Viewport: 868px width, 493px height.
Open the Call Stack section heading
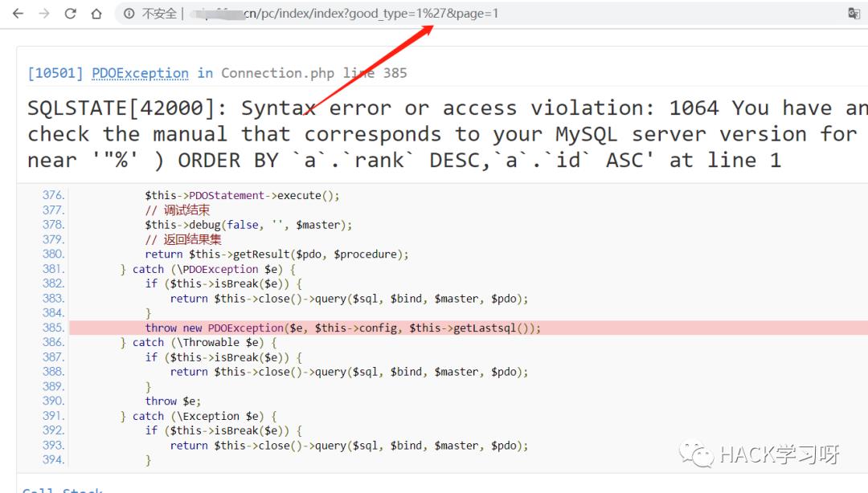coord(63,489)
